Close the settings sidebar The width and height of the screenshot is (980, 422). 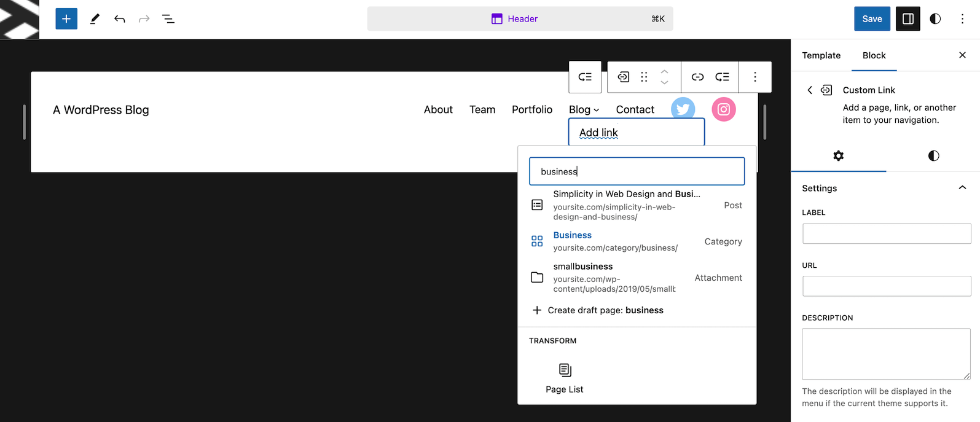coord(962,55)
